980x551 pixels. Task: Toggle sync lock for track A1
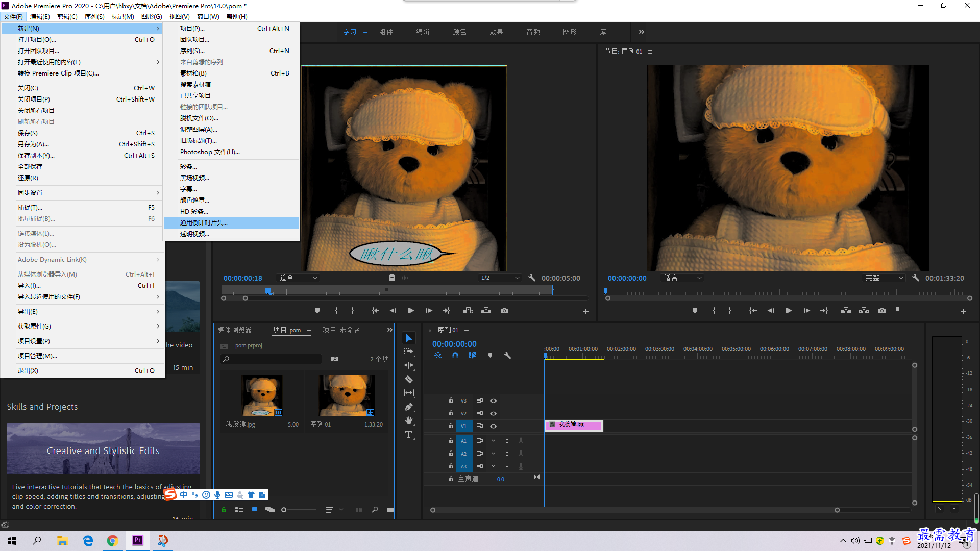click(479, 441)
